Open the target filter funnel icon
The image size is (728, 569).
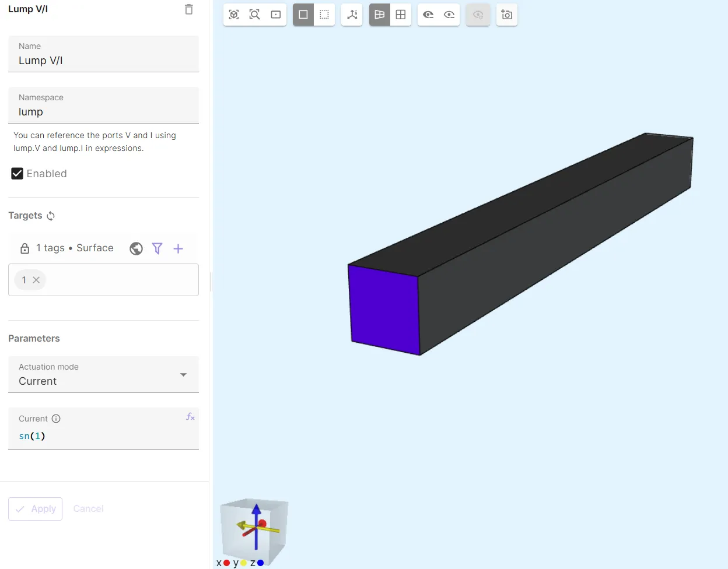click(157, 249)
